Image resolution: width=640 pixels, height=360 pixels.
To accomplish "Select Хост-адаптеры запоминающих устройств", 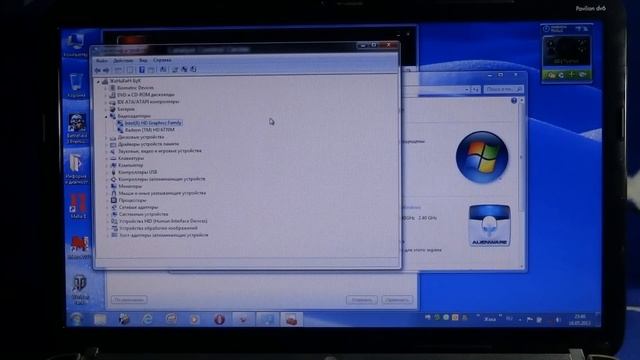I will point(164,236).
